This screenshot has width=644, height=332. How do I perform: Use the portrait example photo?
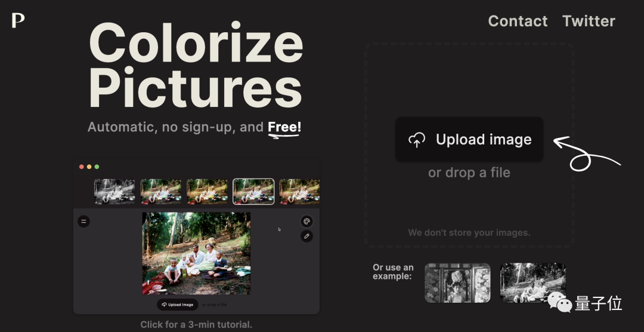pyautogui.click(x=457, y=283)
